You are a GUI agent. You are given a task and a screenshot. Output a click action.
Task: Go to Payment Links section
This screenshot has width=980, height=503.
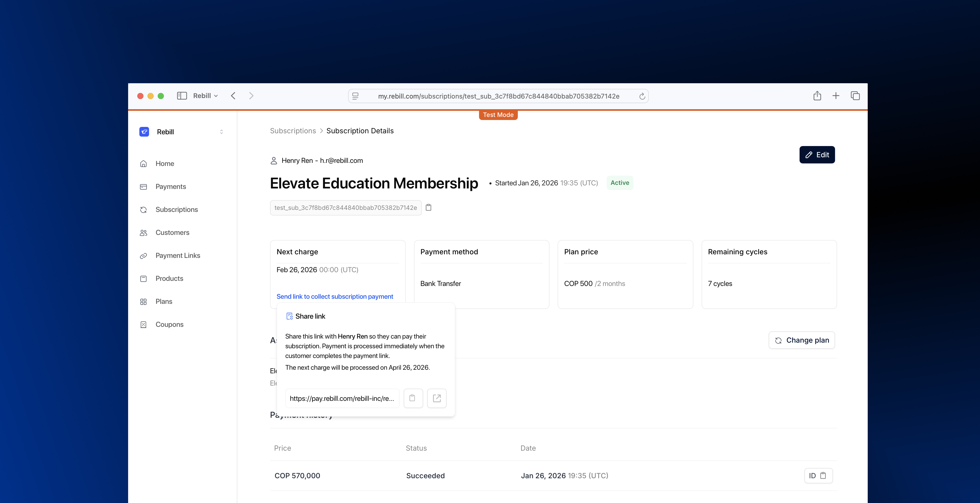(177, 256)
